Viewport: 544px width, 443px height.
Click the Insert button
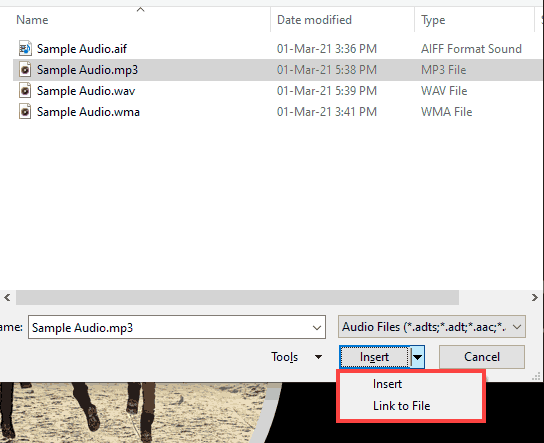[375, 357]
